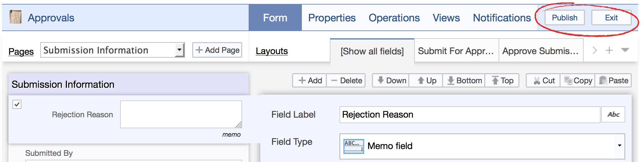Image resolution: width=644 pixels, height=162 pixels.
Task: Move the field Up one position
Action: (x=426, y=81)
